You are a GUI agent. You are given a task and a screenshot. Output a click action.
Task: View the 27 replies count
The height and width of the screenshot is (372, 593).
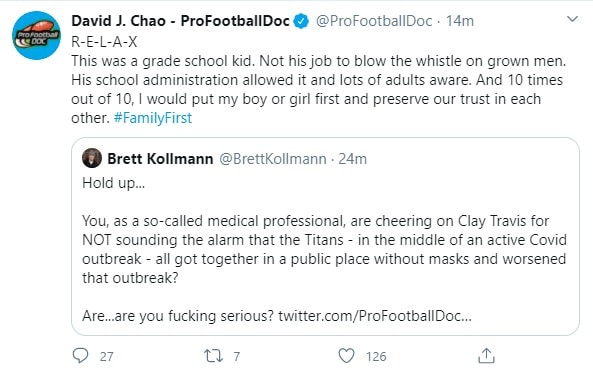[x=107, y=356]
